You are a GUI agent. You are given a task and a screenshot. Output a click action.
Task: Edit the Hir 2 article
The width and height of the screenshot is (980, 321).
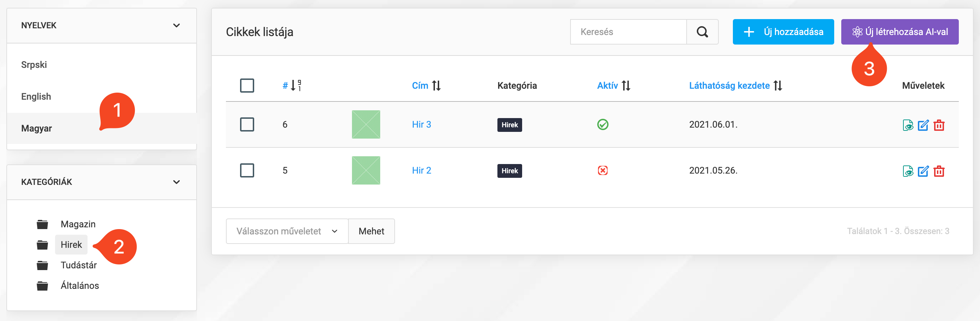click(923, 171)
